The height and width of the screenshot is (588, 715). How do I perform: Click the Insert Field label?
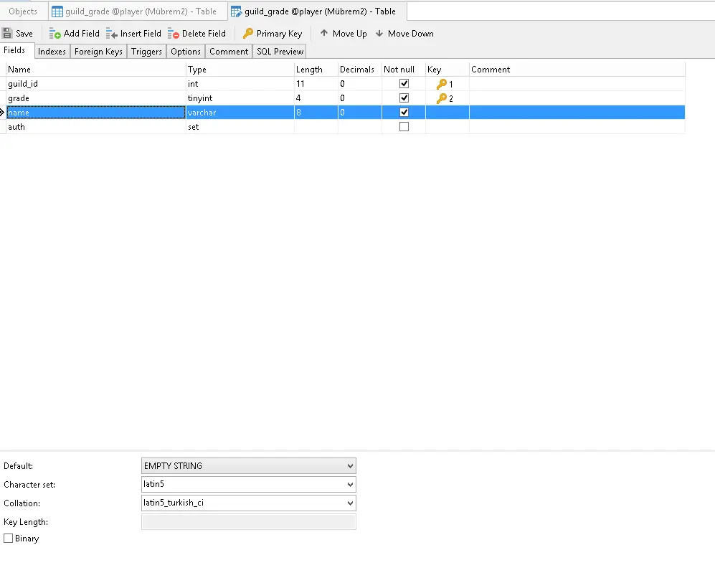tap(141, 34)
